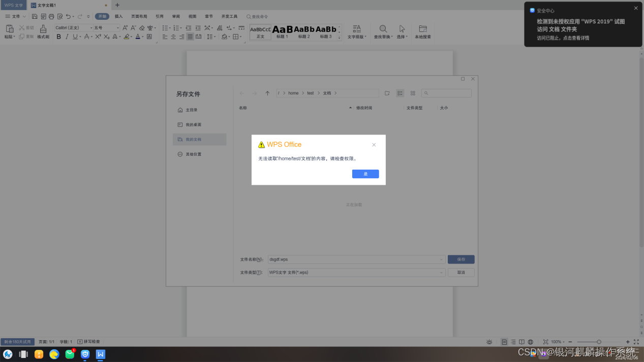Apply the 标题 1 heading style
This screenshot has height=362, width=644.
click(x=282, y=31)
